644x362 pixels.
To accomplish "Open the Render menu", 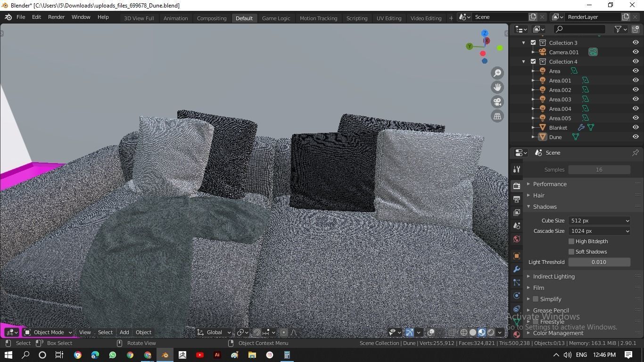I will [x=56, y=17].
